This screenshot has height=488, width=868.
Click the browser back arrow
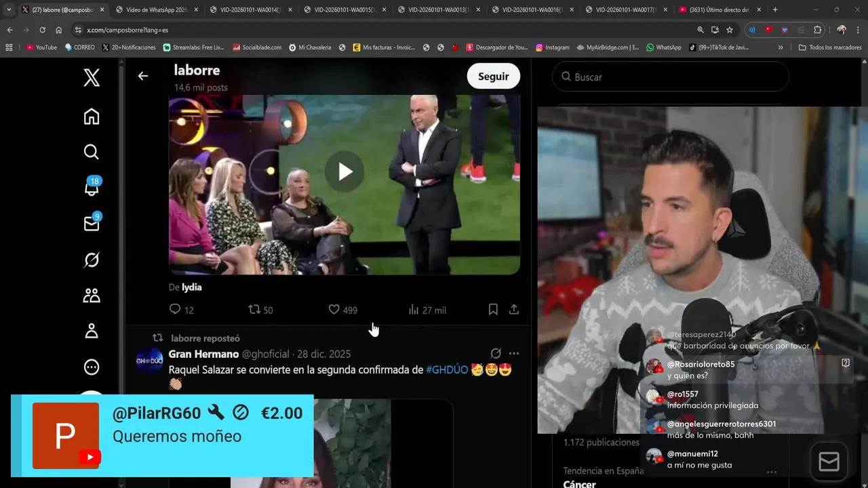tap(9, 30)
